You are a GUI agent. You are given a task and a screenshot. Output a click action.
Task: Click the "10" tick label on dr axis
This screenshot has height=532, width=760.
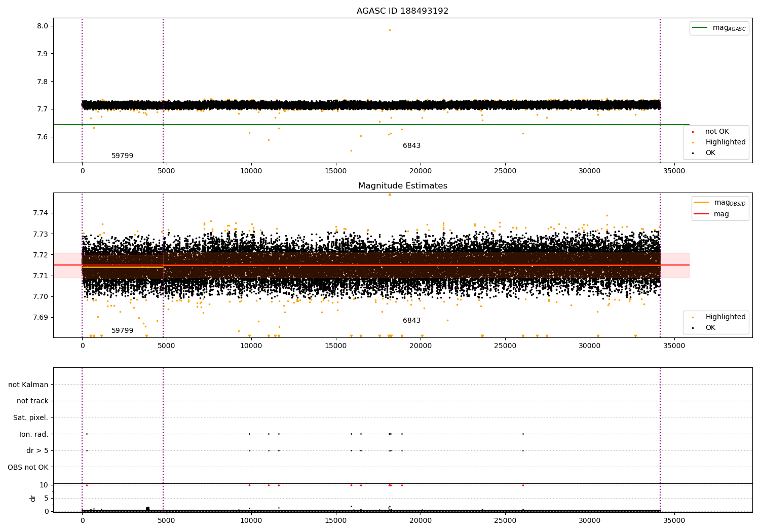coord(44,485)
